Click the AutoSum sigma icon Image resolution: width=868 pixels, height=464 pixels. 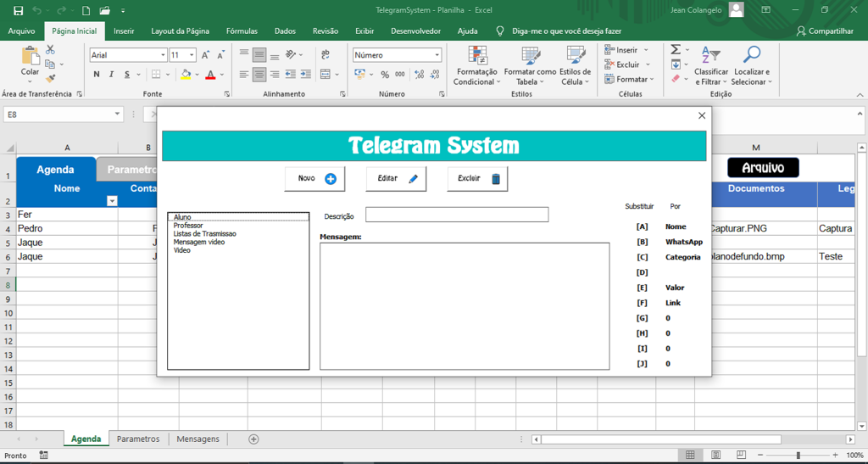coord(676,49)
